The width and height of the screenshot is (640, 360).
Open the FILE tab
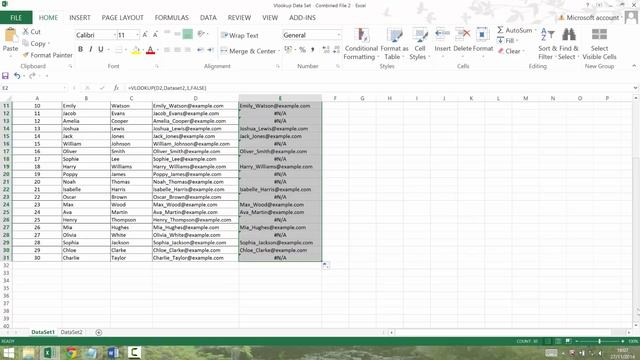point(16,18)
